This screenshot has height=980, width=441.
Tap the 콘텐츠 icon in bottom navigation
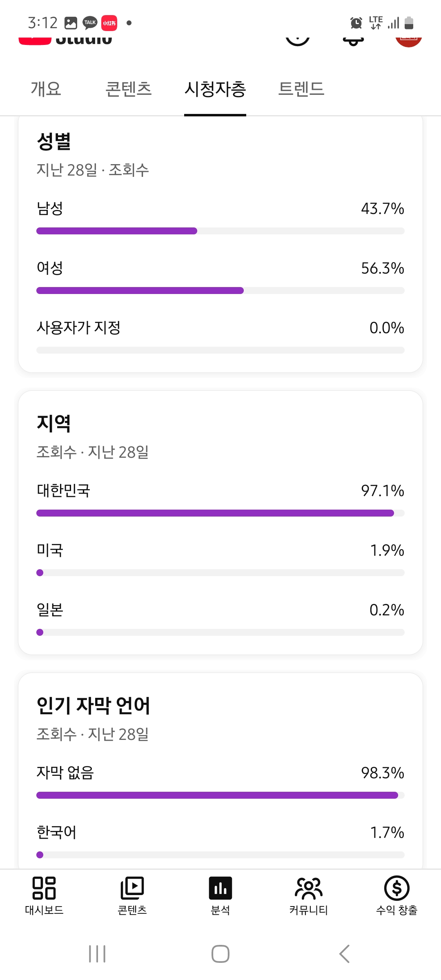[x=132, y=889]
